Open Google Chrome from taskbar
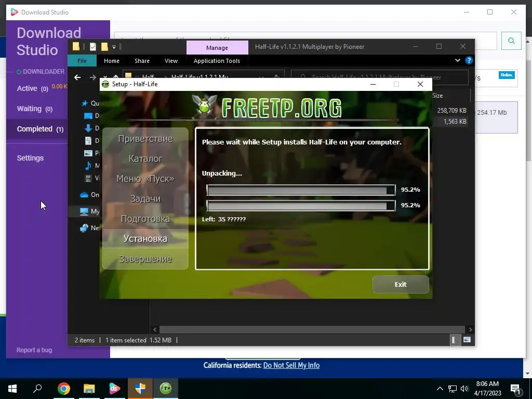Screen dimensions: 532x399 (64, 389)
